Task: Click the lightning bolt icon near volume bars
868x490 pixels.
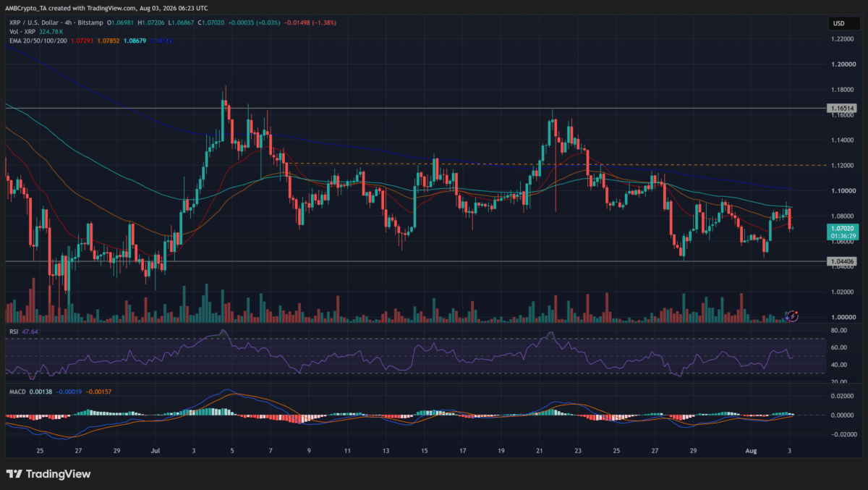Action: pyautogui.click(x=792, y=316)
